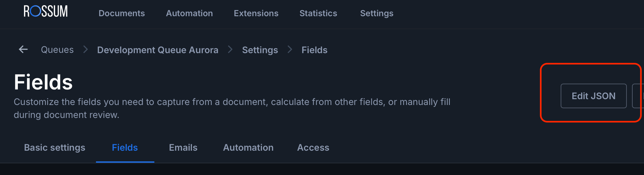Click the cut-off button beside Edit JSON
This screenshot has width=644, height=175.
coord(638,96)
